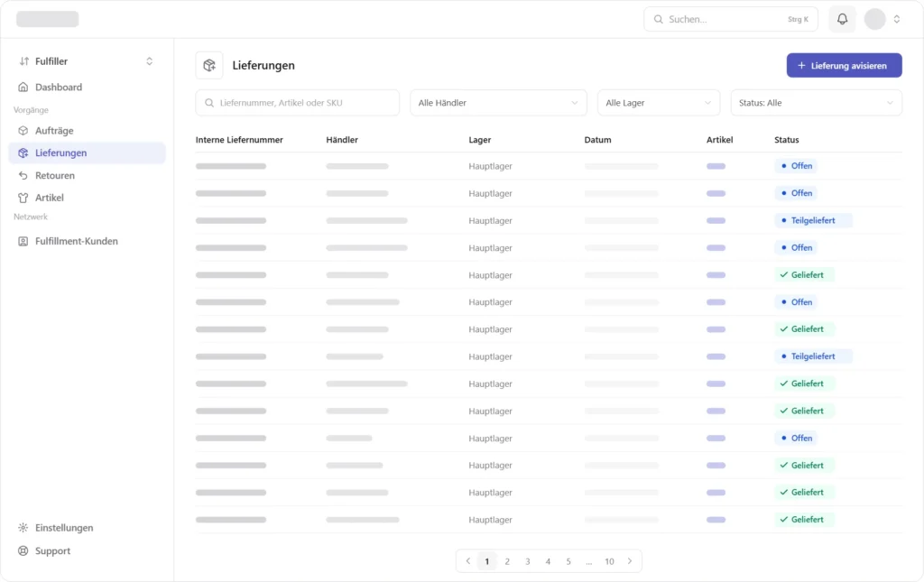The image size is (924, 582).
Task: Open Retouren in the sidebar
Action: tap(88, 176)
